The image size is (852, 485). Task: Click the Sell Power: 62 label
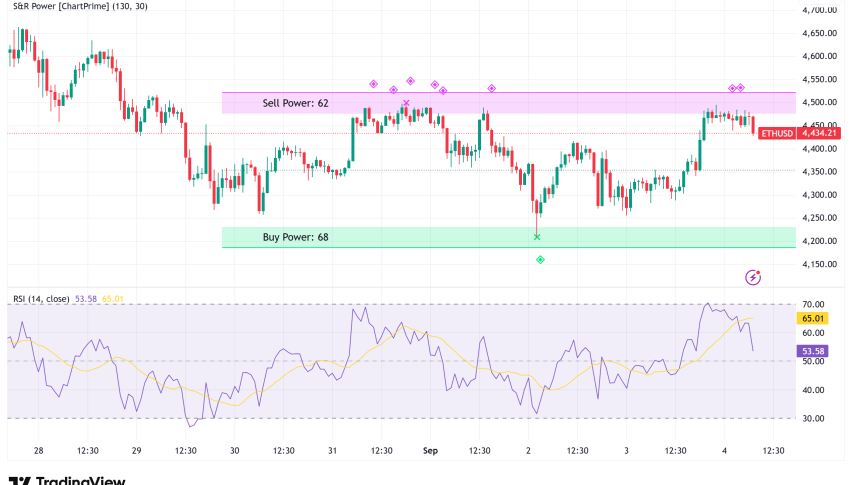pyautogui.click(x=296, y=103)
